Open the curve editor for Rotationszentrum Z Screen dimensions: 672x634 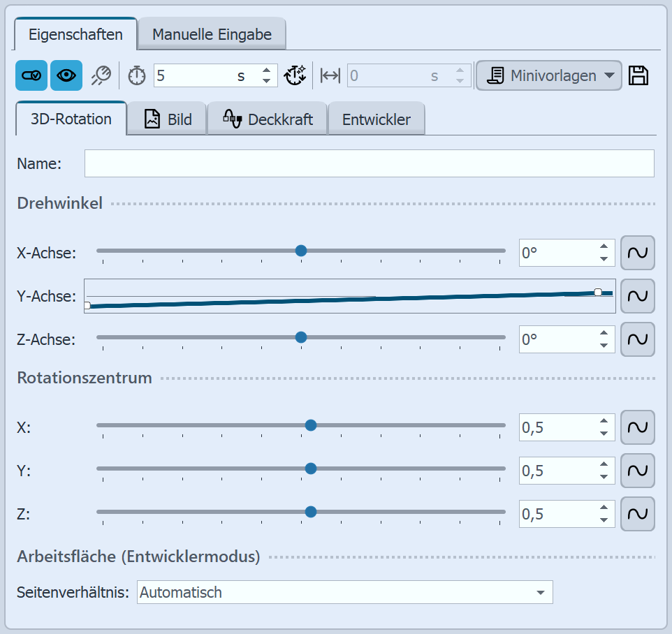click(637, 514)
